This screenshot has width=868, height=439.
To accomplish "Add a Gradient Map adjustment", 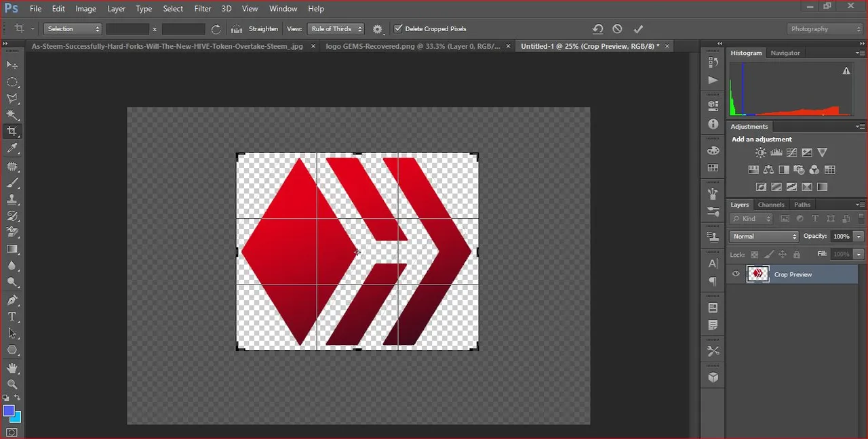I will [822, 187].
